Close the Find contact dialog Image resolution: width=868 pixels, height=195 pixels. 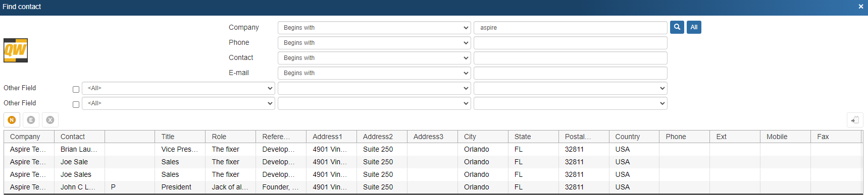[861, 7]
